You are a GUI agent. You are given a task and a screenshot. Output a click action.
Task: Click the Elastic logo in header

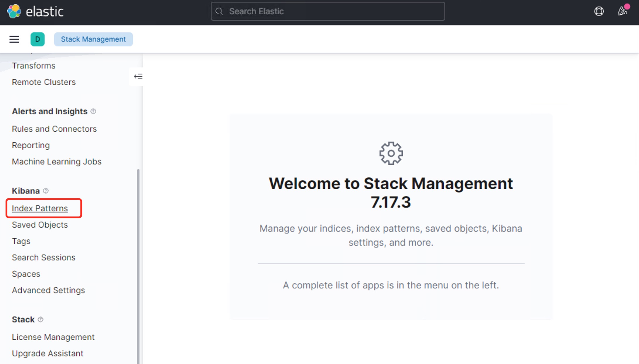[35, 12]
